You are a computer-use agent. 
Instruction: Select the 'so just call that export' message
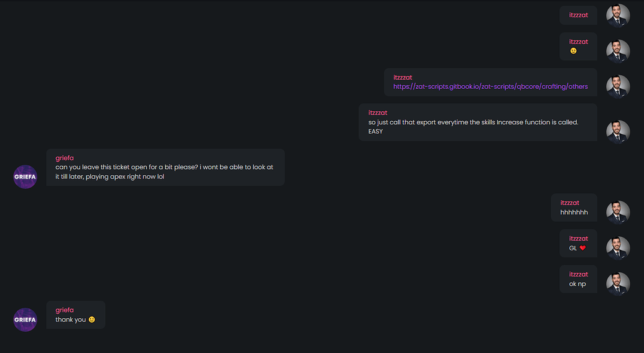click(478, 122)
